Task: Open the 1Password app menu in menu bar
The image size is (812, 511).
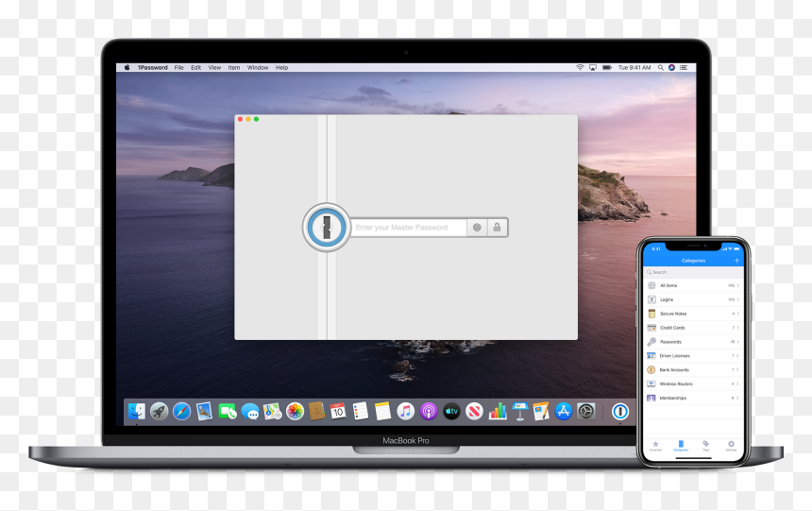Action: click(152, 67)
